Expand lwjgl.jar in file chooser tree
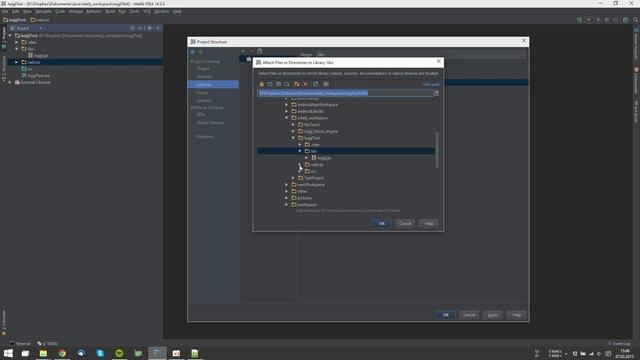The image size is (640, 360). tap(307, 158)
